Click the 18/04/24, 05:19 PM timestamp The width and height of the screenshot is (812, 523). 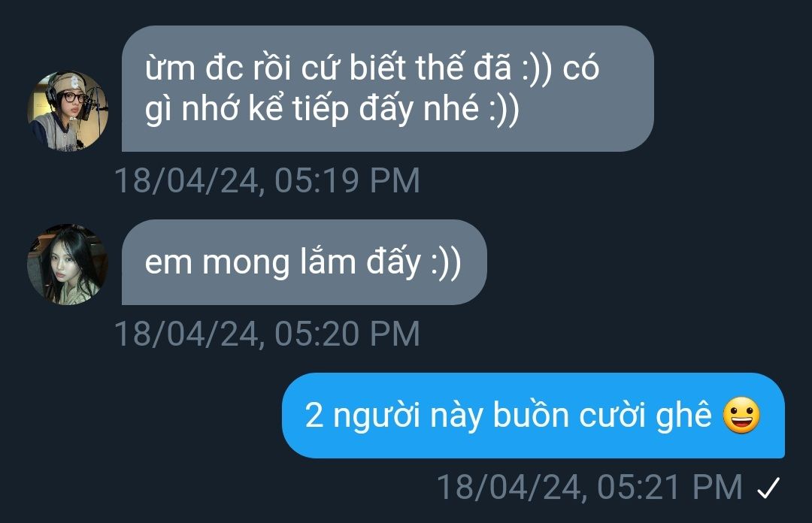[267, 180]
